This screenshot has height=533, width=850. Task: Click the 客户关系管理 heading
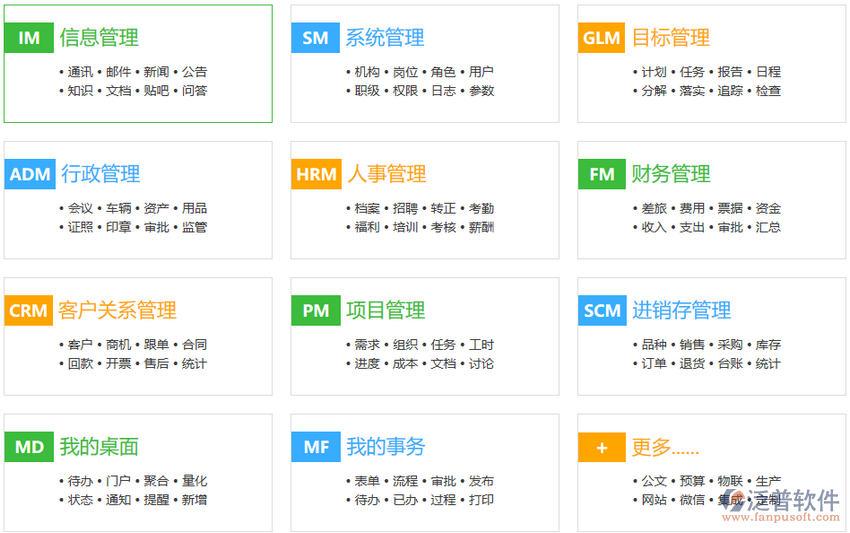(118, 311)
